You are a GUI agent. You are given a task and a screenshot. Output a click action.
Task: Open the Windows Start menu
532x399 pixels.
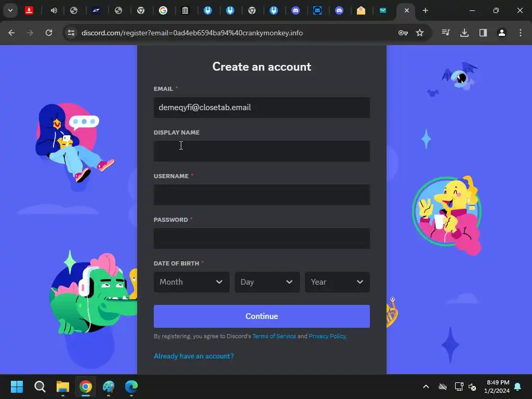click(x=17, y=387)
